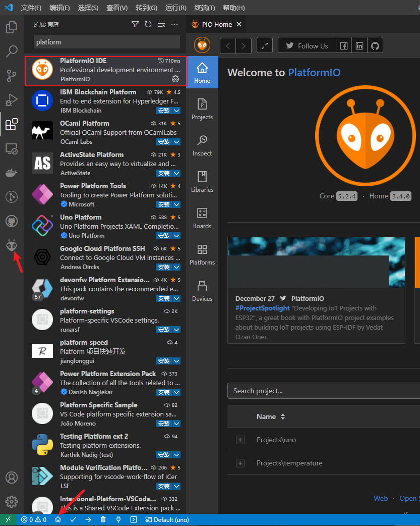The width and height of the screenshot is (420, 526).
Task: Click PlatformIO Upload arrow in status bar
Action: [88, 519]
